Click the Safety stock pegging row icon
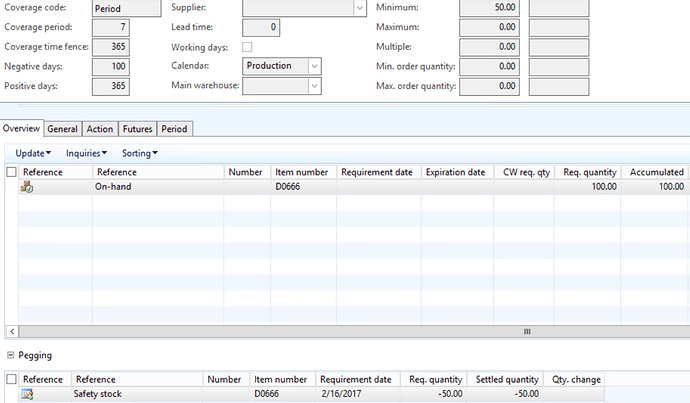Image resolution: width=690 pixels, height=403 pixels. 27,394
